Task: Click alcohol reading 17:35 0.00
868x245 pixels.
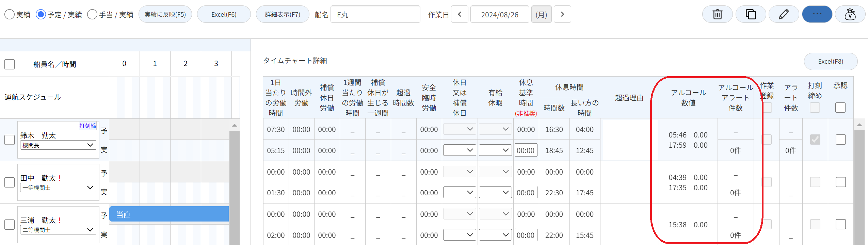Action: 688,187
